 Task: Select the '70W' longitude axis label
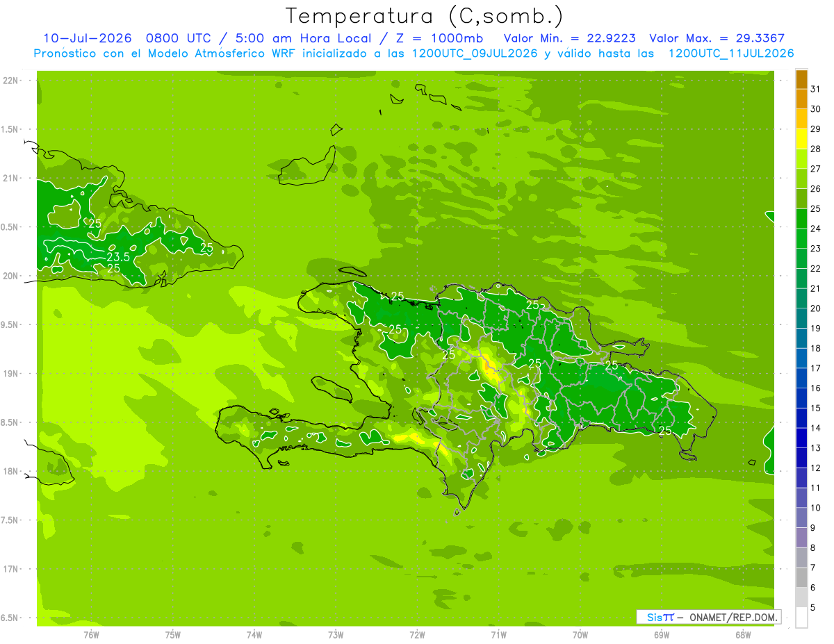(580, 634)
